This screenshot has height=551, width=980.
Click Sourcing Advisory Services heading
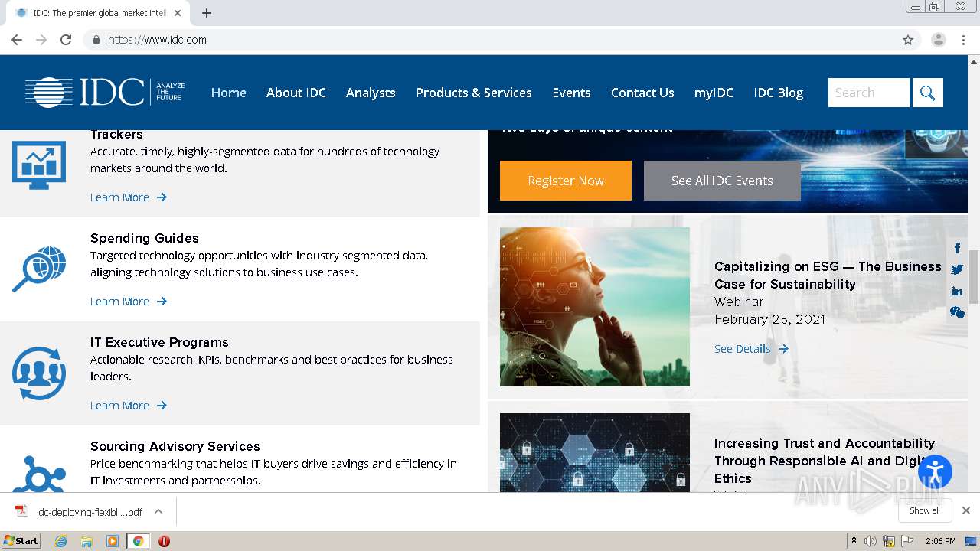tap(175, 446)
